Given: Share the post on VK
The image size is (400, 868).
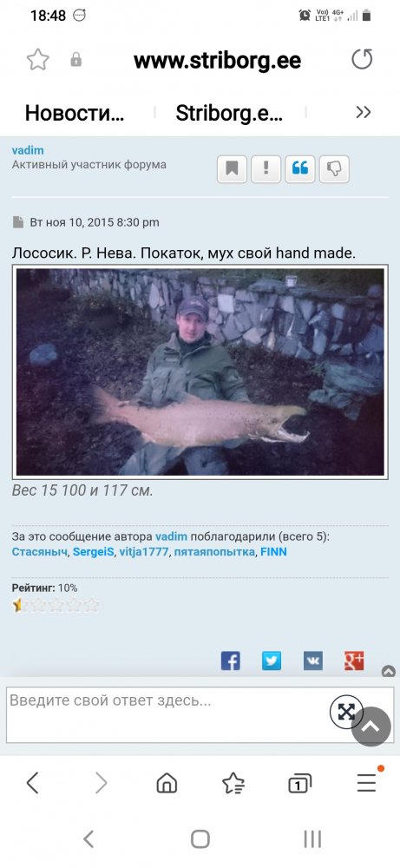Looking at the screenshot, I should coord(312,661).
